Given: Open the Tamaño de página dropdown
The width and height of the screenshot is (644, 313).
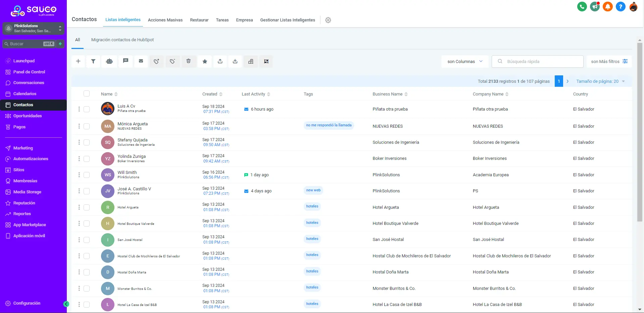Looking at the screenshot, I should click(600, 81).
